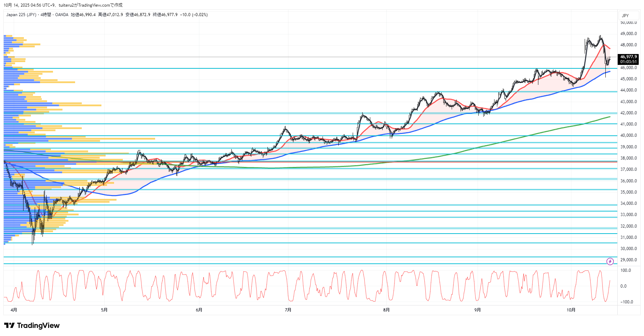
Task: Click the 8月 label on the time axis
Action: click(386, 310)
